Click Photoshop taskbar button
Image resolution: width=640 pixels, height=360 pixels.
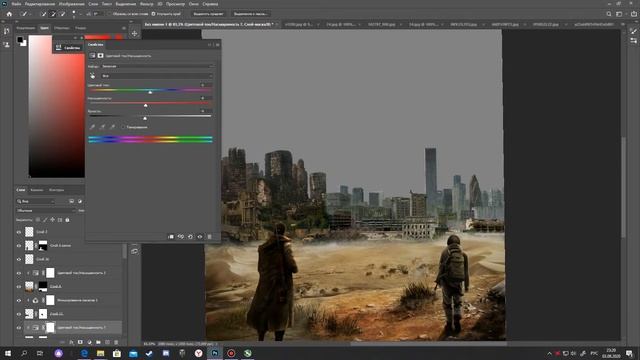click(x=215, y=353)
